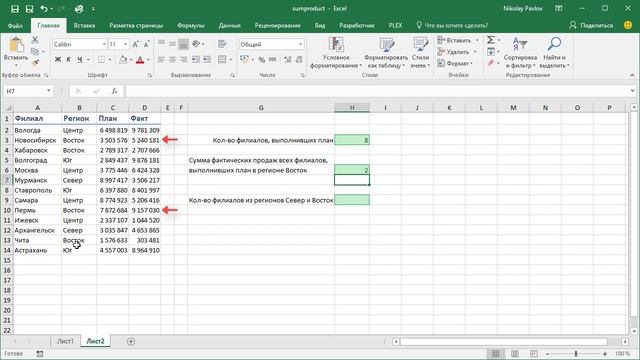Image resolution: width=640 pixels, height=360 pixels.
Task: Click Ribbon Display Options icon in title bar
Action: 559,9
